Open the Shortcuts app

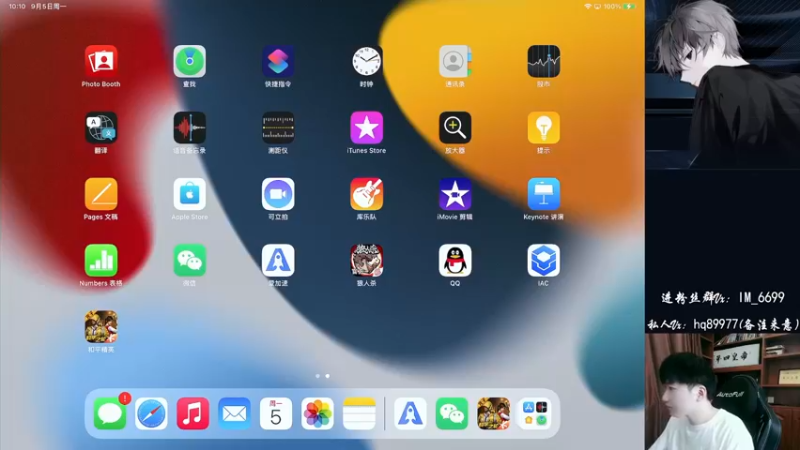[278, 61]
